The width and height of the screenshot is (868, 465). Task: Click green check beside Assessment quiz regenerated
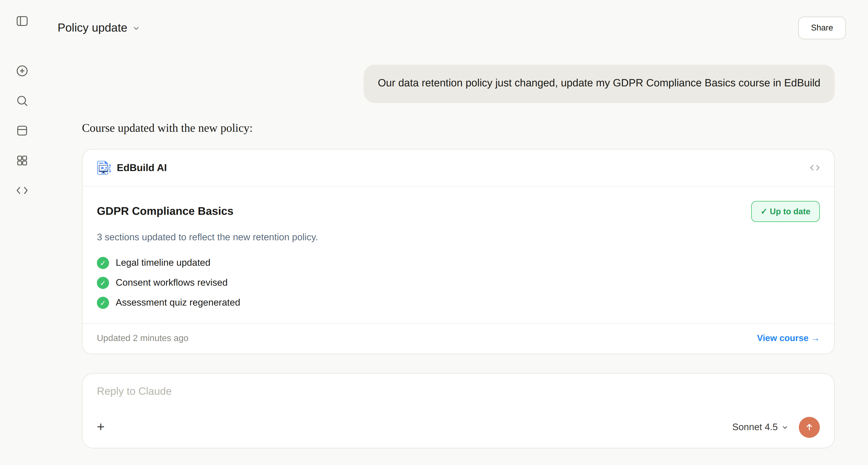pyautogui.click(x=103, y=303)
